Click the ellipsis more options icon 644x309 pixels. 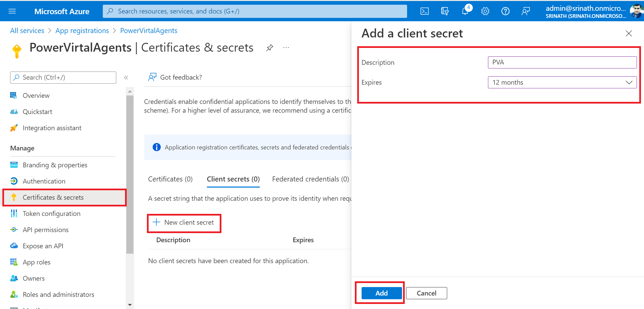pyautogui.click(x=286, y=48)
